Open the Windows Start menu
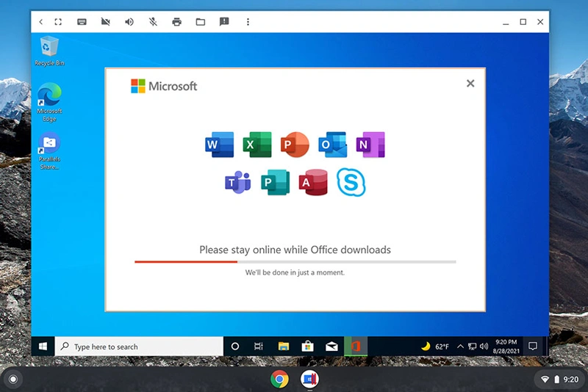This screenshot has width=588, height=392. pyautogui.click(x=43, y=346)
